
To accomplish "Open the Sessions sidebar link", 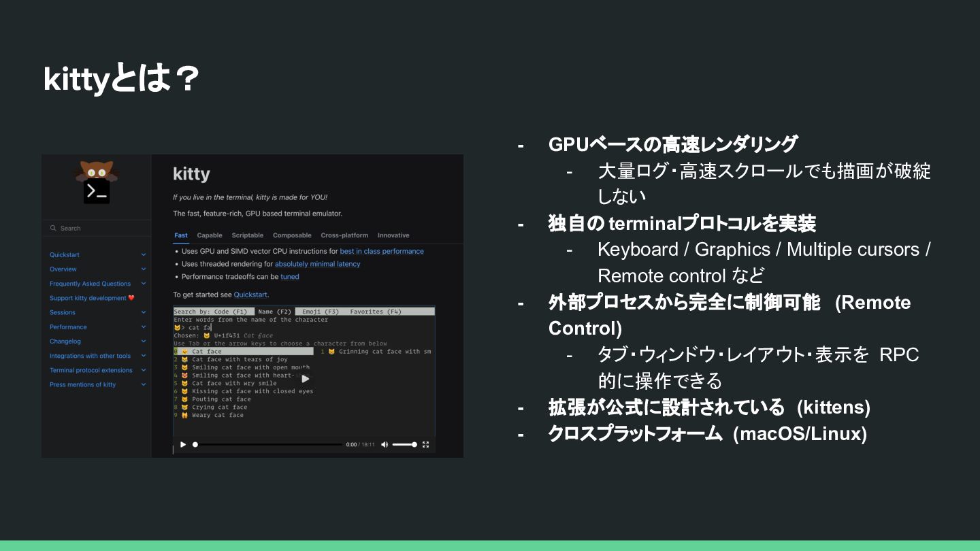I will point(63,313).
